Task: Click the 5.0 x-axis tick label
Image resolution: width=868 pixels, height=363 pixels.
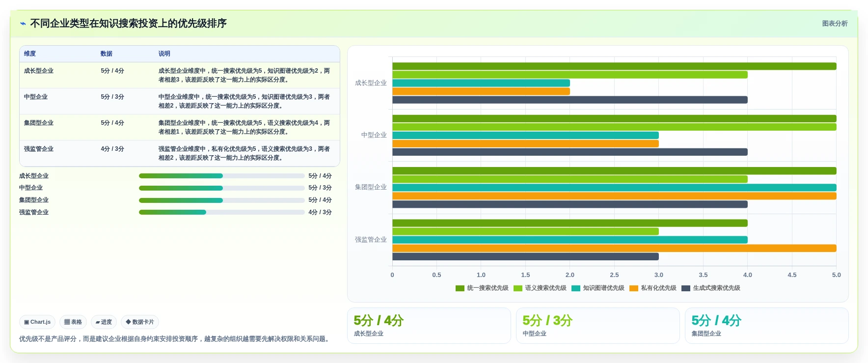Action: point(837,275)
